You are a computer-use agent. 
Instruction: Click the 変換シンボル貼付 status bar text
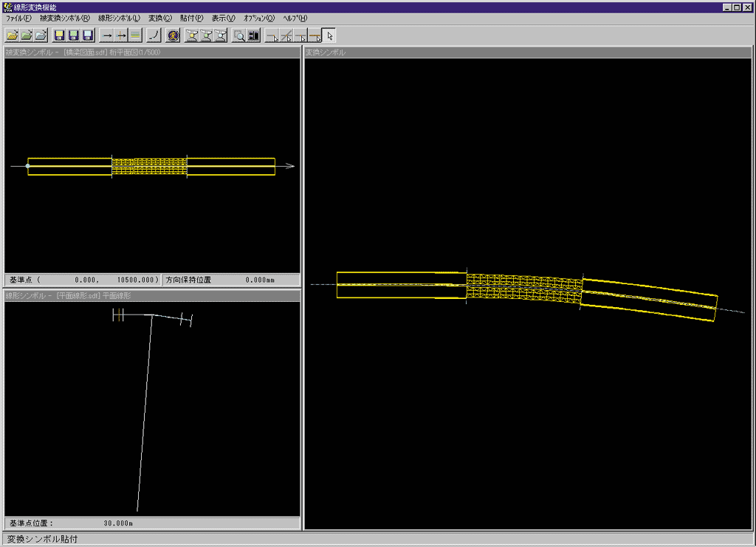[x=42, y=539]
